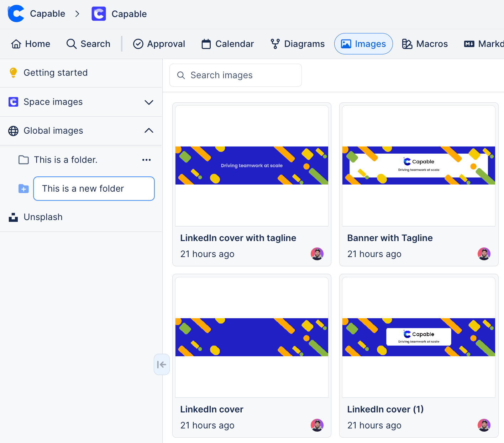Open options menu for 'This is a folder.'
The image size is (504, 443).
[x=146, y=160]
